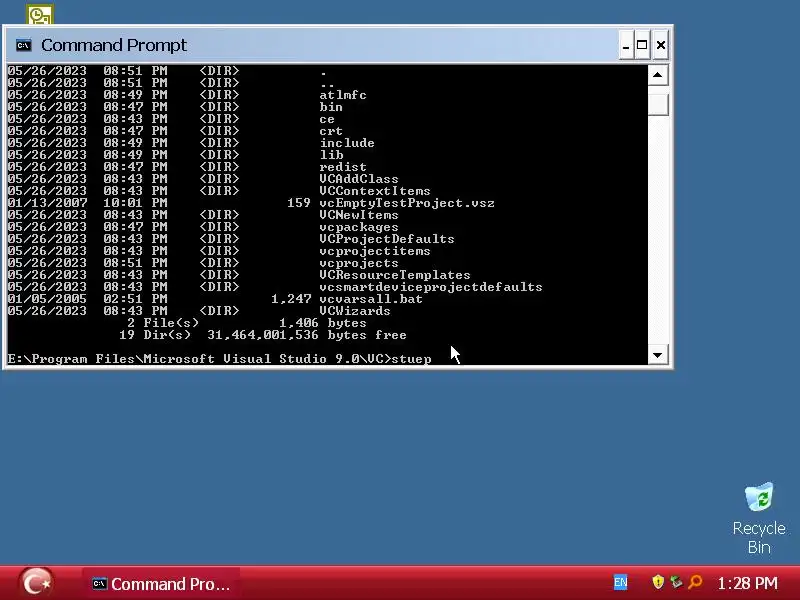This screenshot has width=800, height=600.
Task: Click the 'vcEmptyTestProject.vsz' file name
Action: [x=407, y=203]
